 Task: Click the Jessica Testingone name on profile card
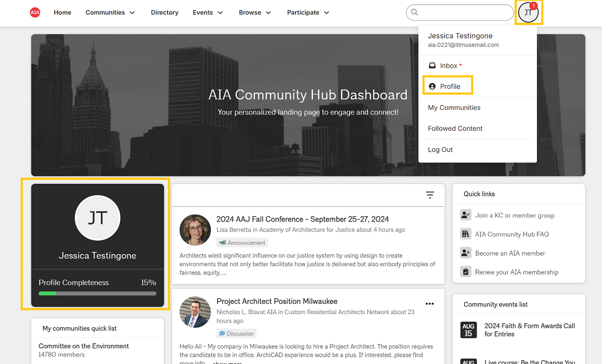pyautogui.click(x=97, y=256)
